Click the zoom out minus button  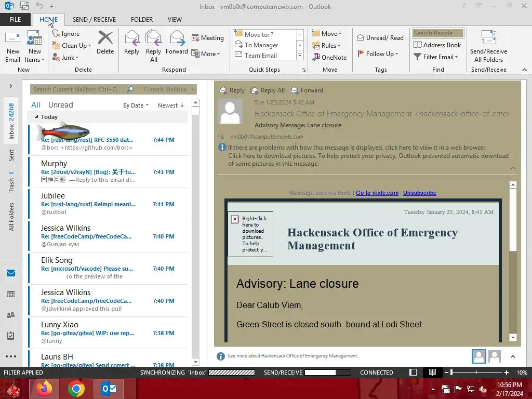click(x=446, y=372)
